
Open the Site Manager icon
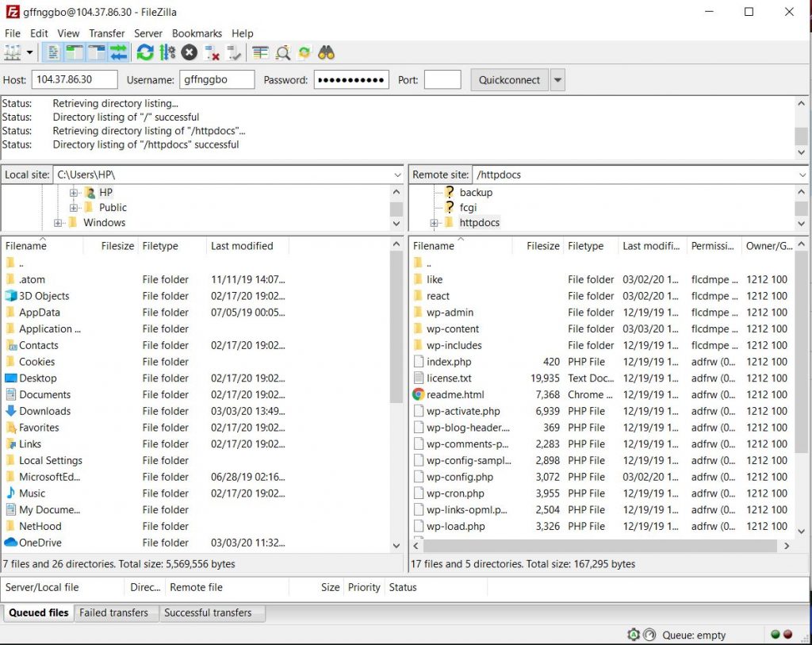13,53
